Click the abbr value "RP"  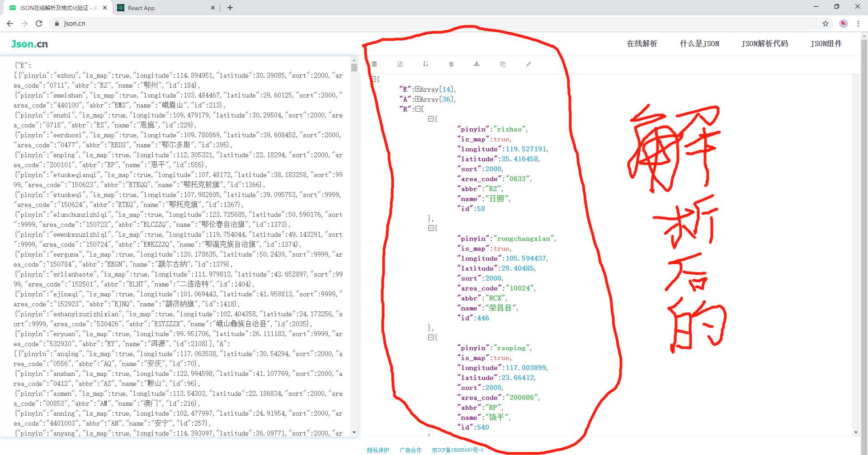click(x=493, y=408)
